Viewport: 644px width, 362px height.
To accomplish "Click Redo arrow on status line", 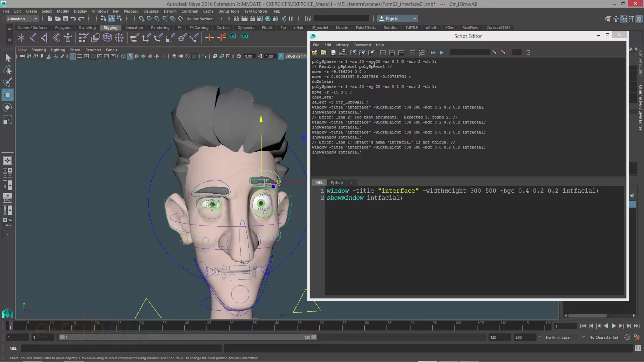I will pos(81,19).
